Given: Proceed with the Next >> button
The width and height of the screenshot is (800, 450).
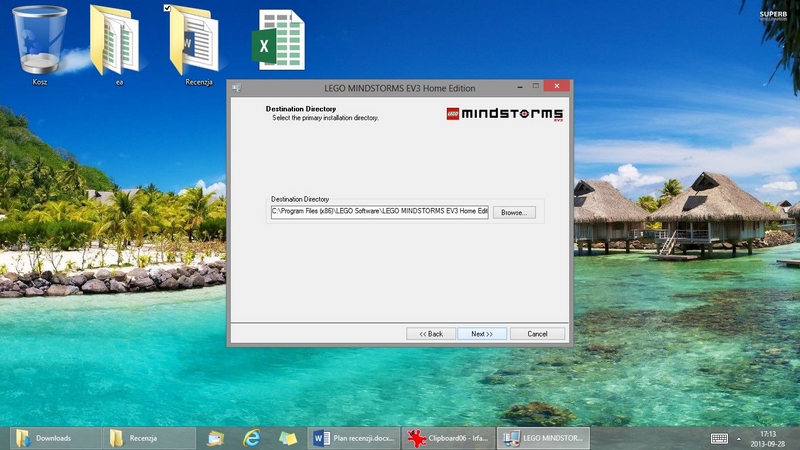Looking at the screenshot, I should tap(482, 334).
